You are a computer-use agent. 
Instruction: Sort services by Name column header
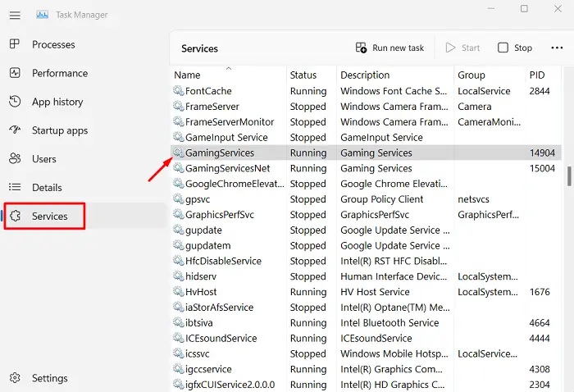187,75
